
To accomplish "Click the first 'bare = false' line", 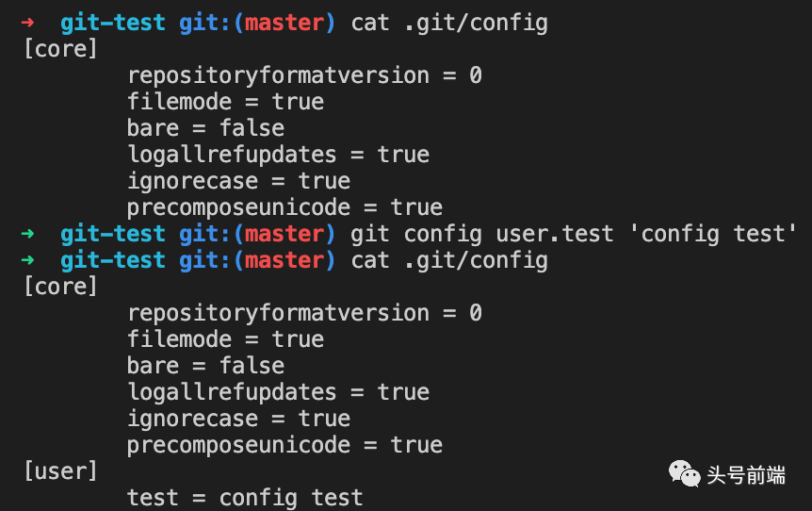I will [x=205, y=128].
